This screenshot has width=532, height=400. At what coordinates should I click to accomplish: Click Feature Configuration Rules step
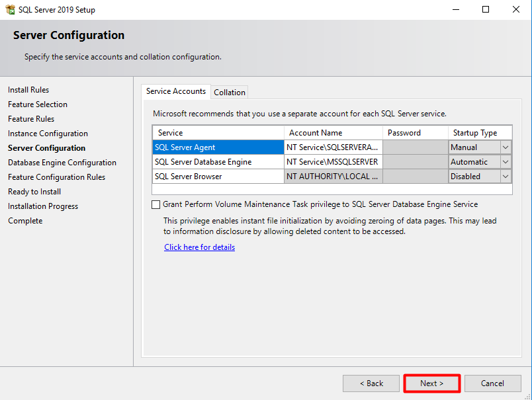(x=57, y=177)
